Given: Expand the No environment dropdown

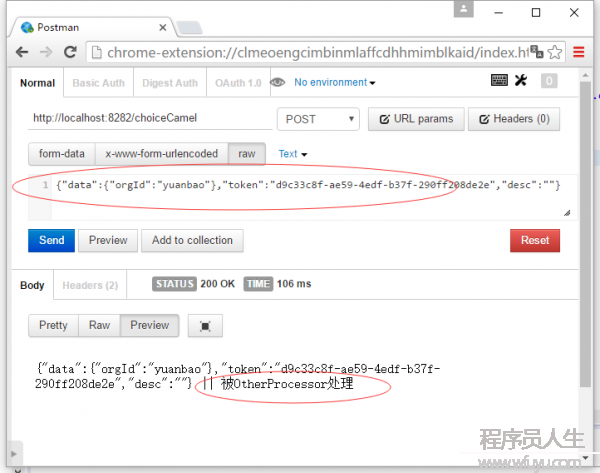Looking at the screenshot, I should point(334,82).
